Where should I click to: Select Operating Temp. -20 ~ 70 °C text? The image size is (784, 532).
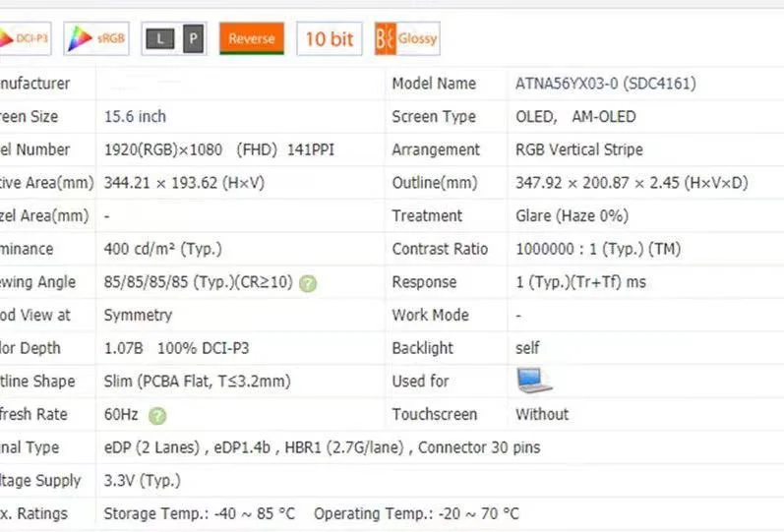pyautogui.click(x=416, y=513)
